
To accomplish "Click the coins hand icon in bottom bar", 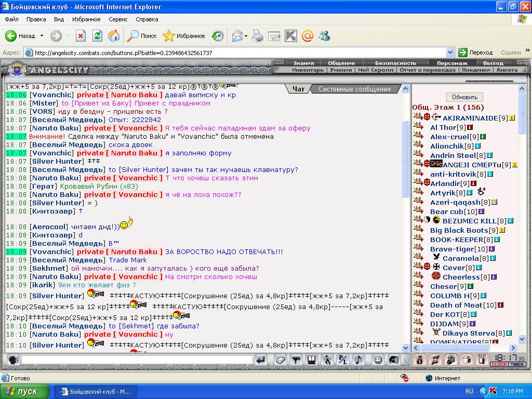I will tap(451, 360).
